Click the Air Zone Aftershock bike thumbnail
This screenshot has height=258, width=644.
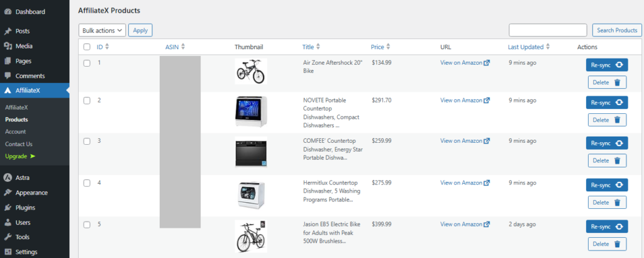pyautogui.click(x=251, y=72)
